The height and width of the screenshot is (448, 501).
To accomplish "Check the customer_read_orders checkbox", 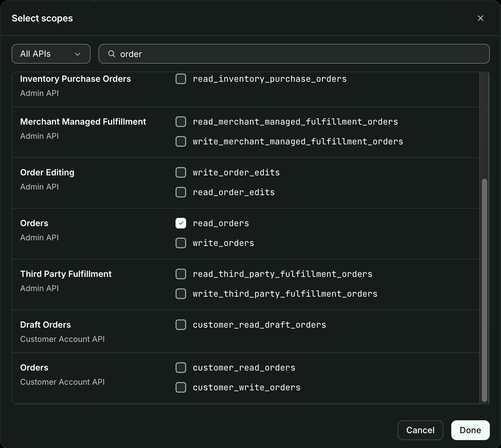I will pyautogui.click(x=181, y=368).
